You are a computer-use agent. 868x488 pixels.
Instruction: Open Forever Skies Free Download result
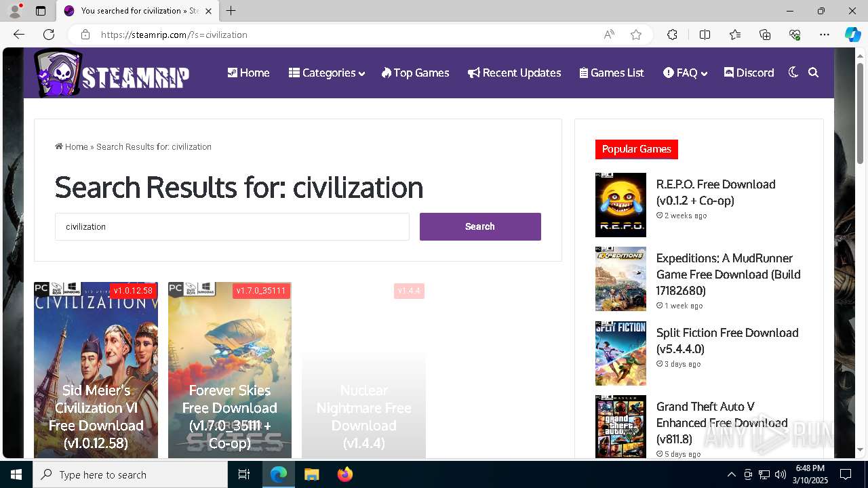click(x=230, y=416)
